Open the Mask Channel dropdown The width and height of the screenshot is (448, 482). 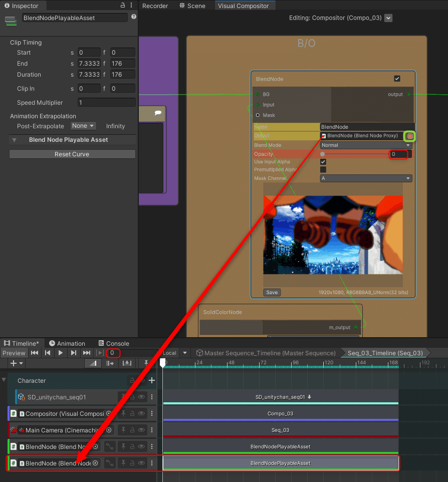[366, 178]
